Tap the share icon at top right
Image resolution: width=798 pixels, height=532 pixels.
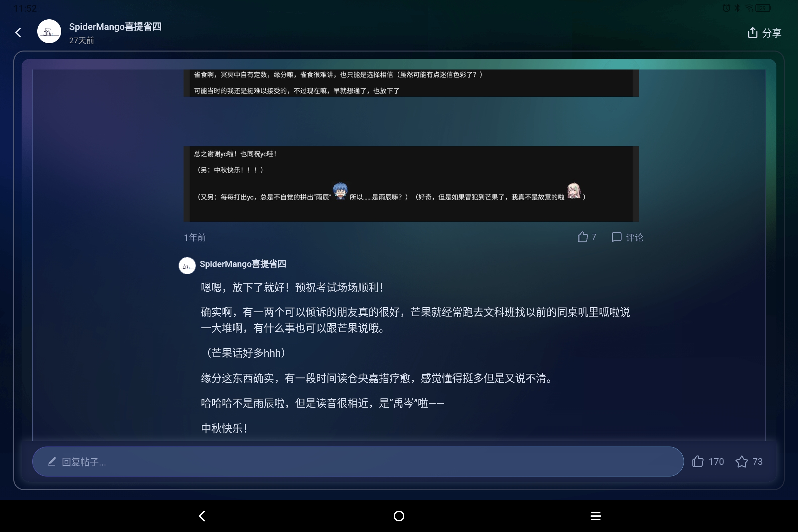[753, 32]
